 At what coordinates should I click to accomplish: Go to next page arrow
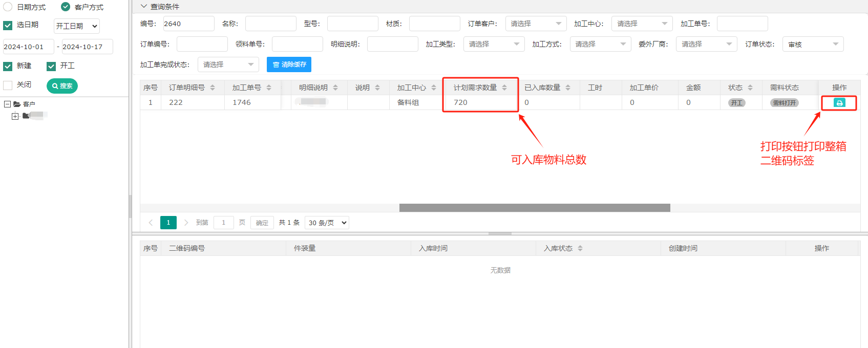186,223
